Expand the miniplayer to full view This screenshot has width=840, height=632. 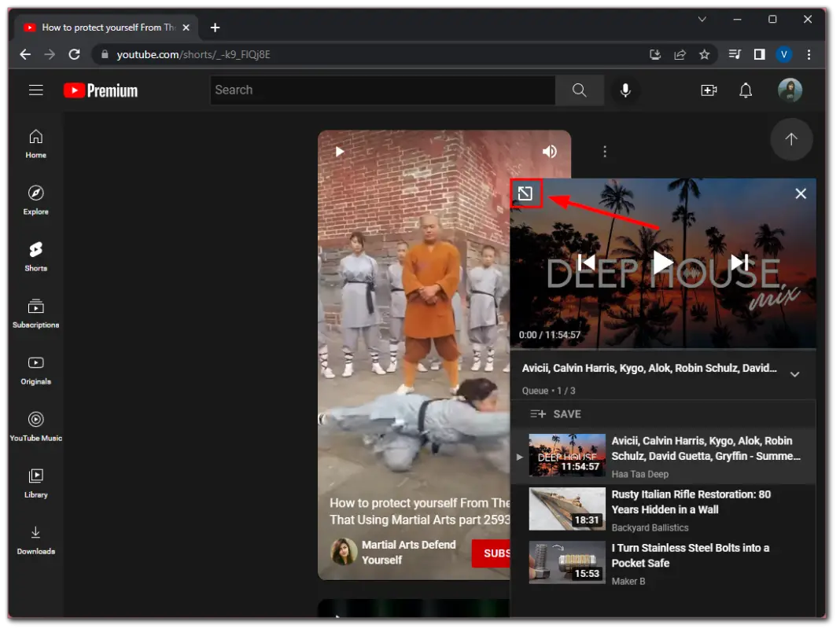tap(526, 193)
